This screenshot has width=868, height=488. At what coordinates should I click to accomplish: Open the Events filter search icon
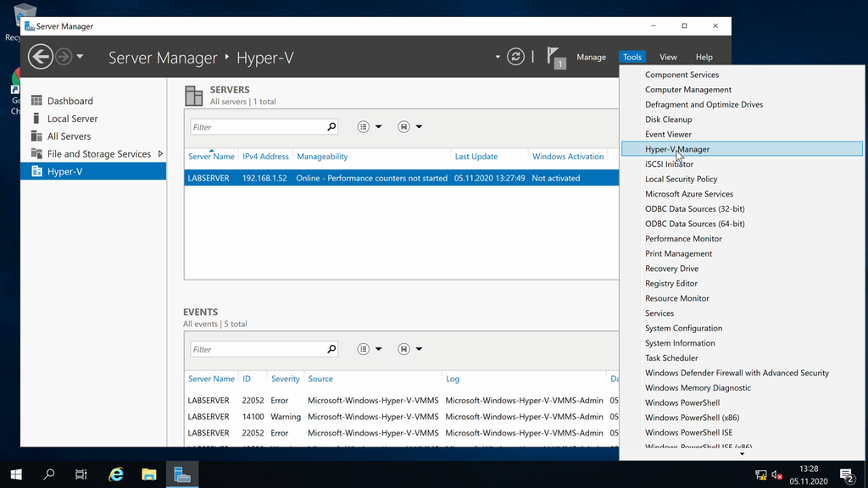point(332,348)
